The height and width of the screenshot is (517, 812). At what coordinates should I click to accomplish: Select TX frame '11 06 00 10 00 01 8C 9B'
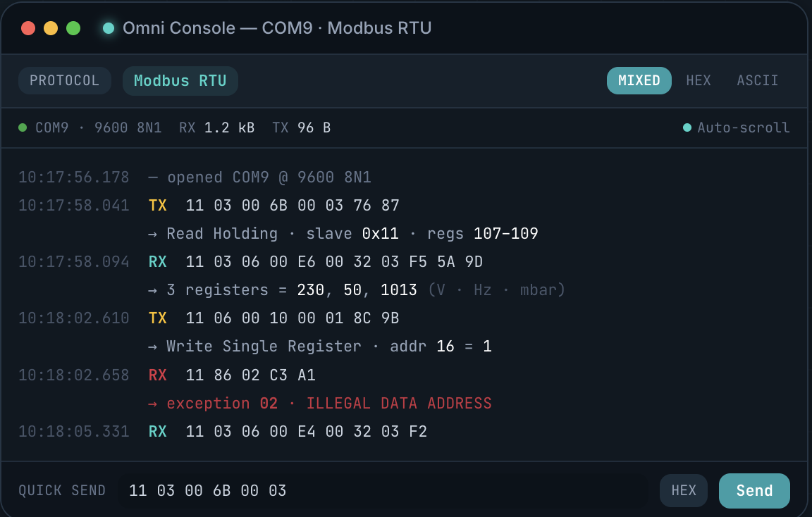point(293,318)
